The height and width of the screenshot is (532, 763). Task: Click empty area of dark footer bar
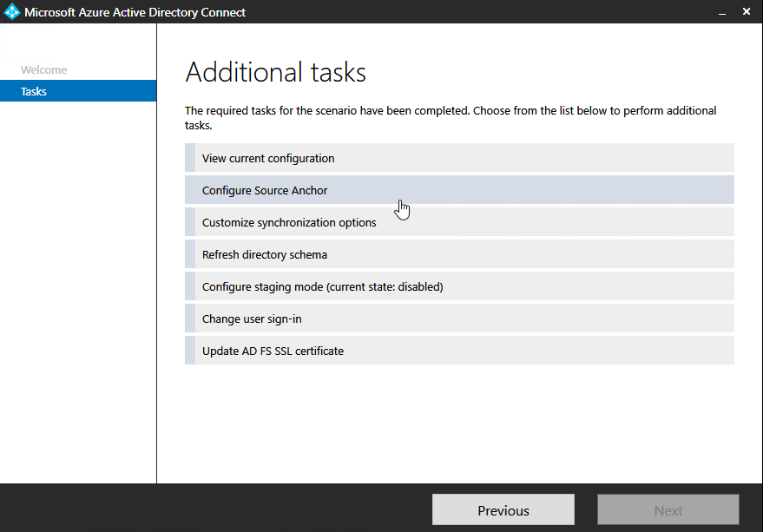point(217,509)
